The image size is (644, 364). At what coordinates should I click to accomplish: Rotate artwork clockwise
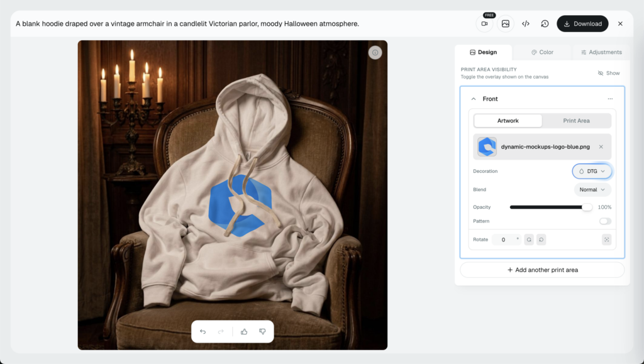pyautogui.click(x=529, y=240)
